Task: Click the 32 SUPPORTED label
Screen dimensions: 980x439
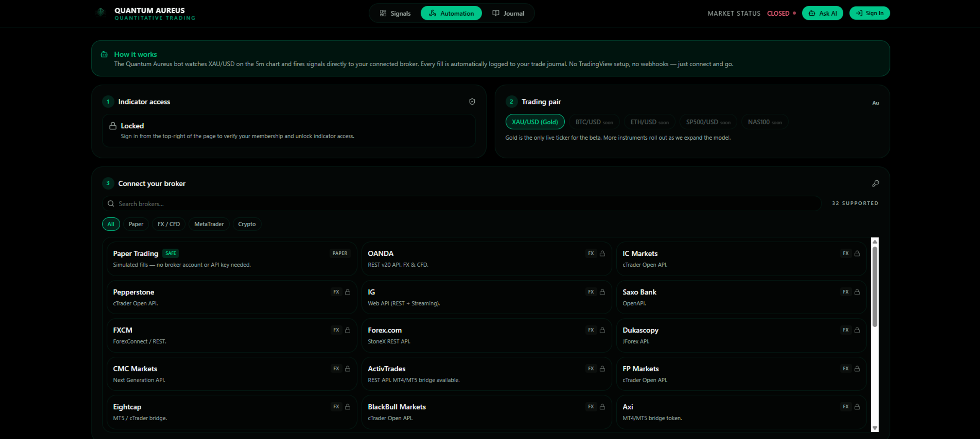Action: (x=855, y=203)
